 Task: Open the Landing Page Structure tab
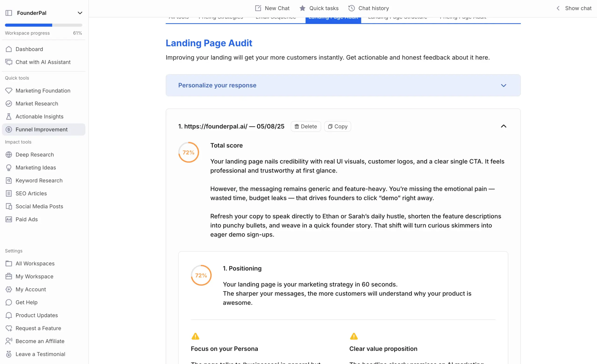(x=397, y=17)
